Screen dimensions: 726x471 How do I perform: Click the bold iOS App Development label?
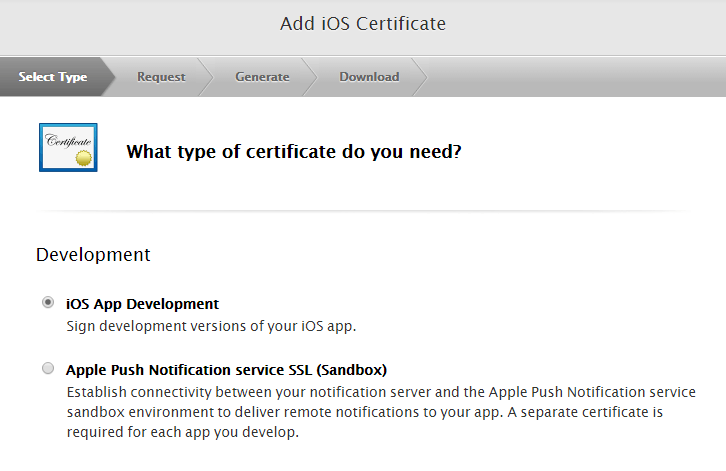pyautogui.click(x=142, y=304)
